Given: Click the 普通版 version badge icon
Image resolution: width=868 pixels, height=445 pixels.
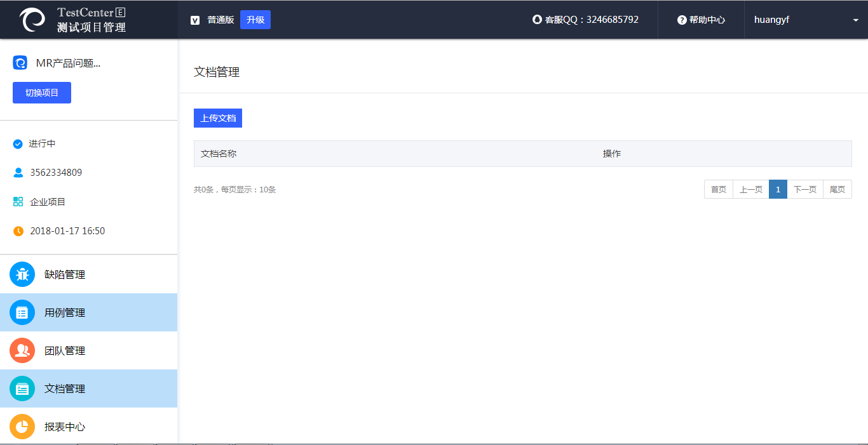Looking at the screenshot, I should pos(195,20).
